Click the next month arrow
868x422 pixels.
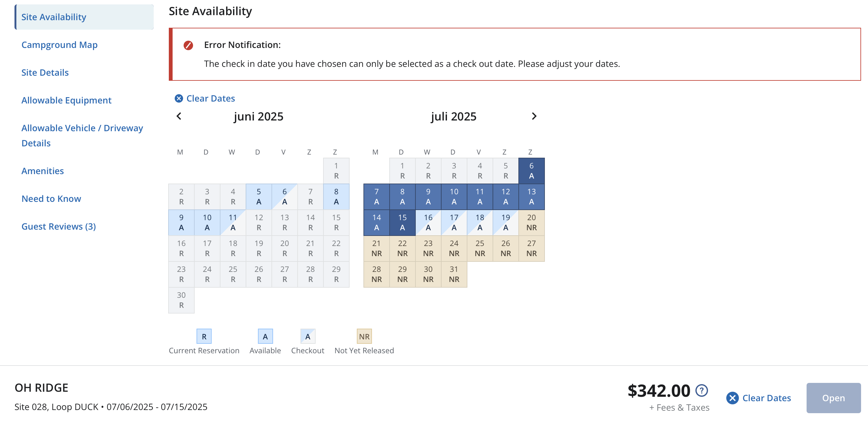[534, 116]
